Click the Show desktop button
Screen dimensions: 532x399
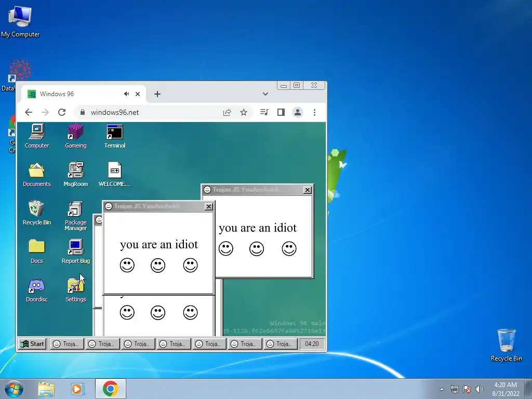point(528,389)
